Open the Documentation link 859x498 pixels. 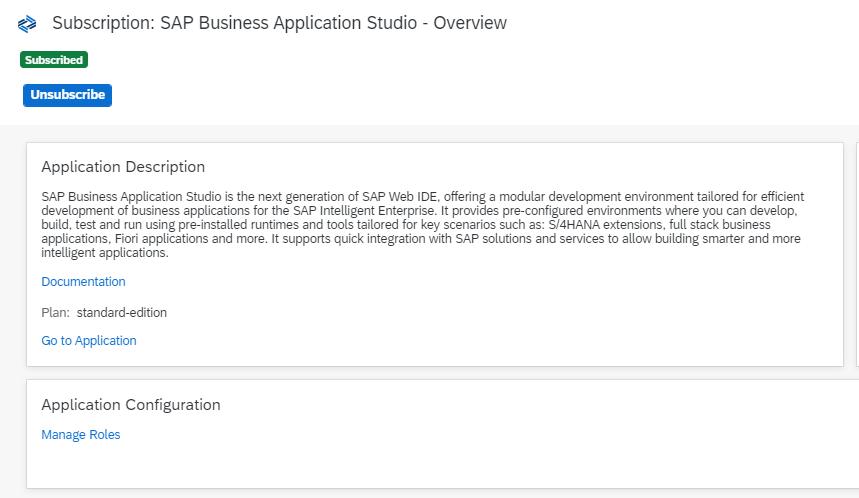pos(83,282)
